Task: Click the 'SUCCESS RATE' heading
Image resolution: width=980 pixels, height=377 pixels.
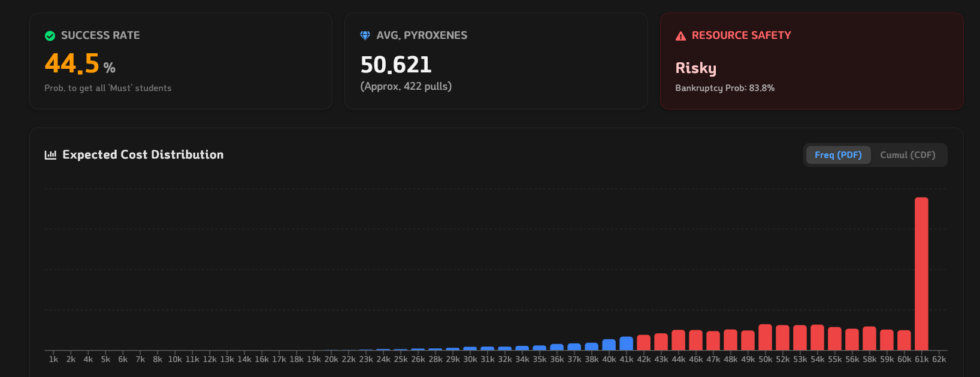Action: [x=101, y=35]
